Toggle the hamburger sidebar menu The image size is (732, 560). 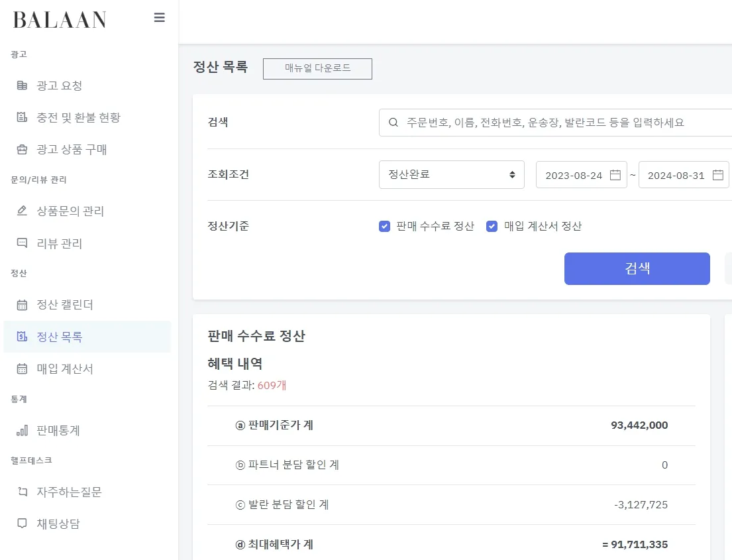(x=159, y=18)
